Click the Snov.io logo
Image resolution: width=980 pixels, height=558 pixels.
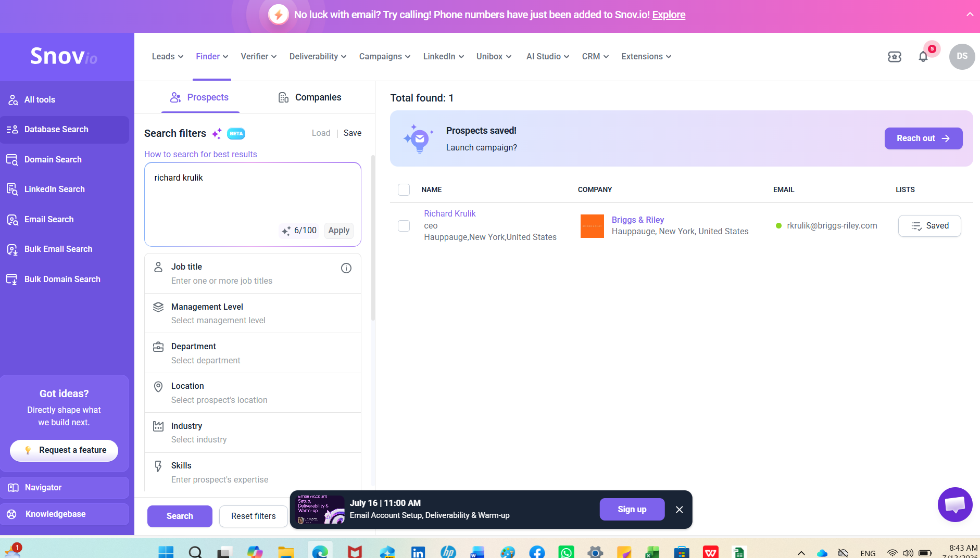coord(64,56)
